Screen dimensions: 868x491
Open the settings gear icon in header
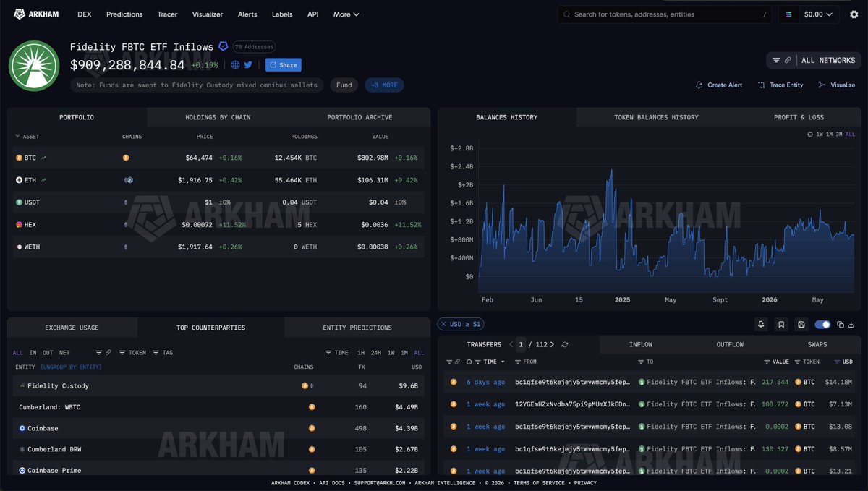point(854,14)
